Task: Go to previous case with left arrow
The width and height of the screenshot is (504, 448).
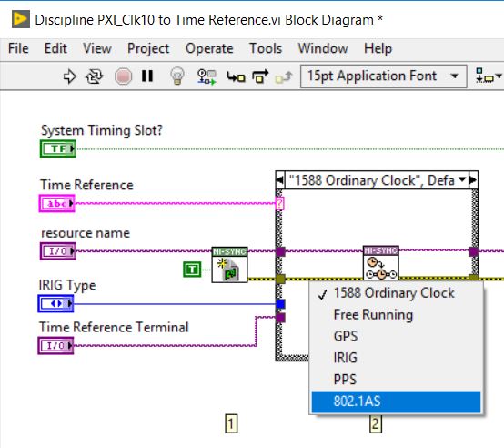Action: pyautogui.click(x=280, y=179)
